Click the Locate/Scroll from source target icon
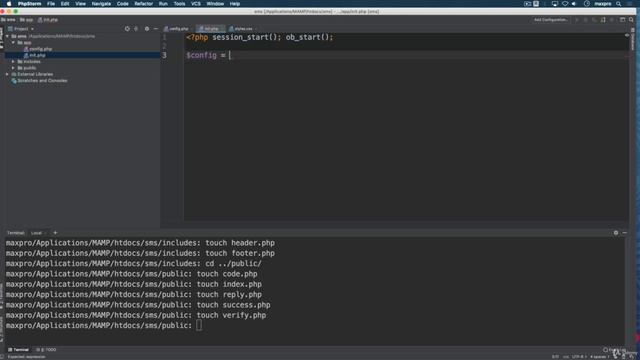This screenshot has width=640, height=360. pyautogui.click(x=127, y=29)
